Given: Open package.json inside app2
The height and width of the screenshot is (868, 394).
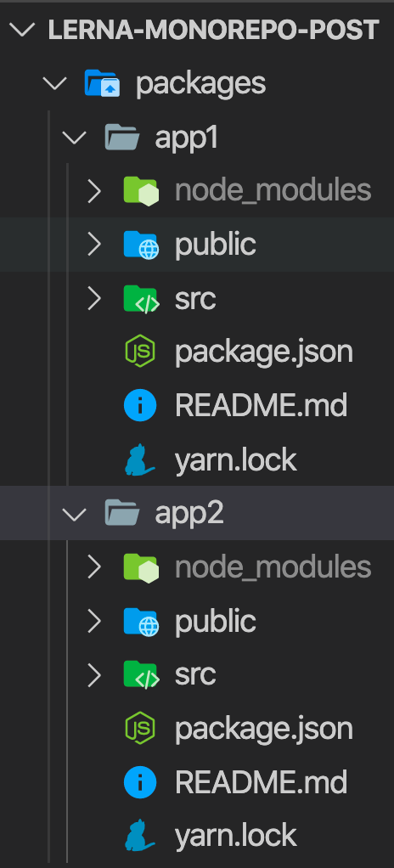Looking at the screenshot, I should pos(264,729).
